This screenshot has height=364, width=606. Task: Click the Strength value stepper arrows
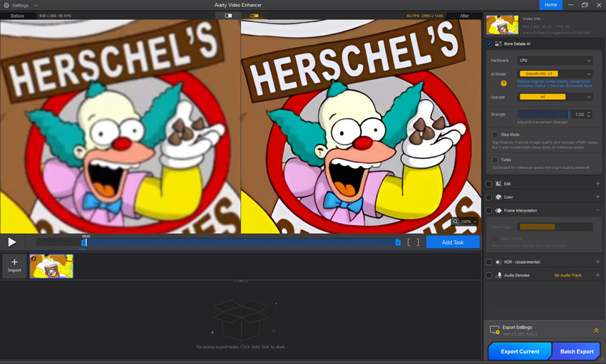click(589, 114)
